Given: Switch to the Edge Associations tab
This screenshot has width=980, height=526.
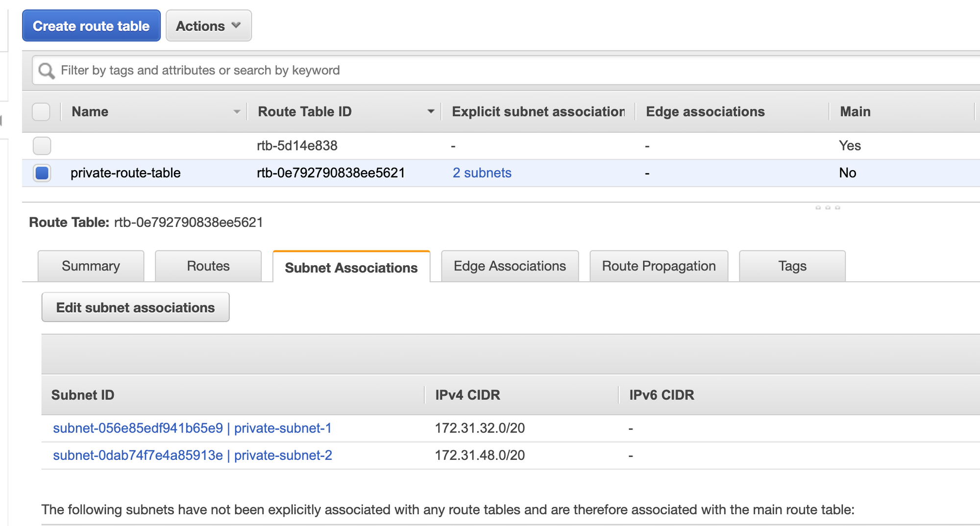Looking at the screenshot, I should coord(510,266).
